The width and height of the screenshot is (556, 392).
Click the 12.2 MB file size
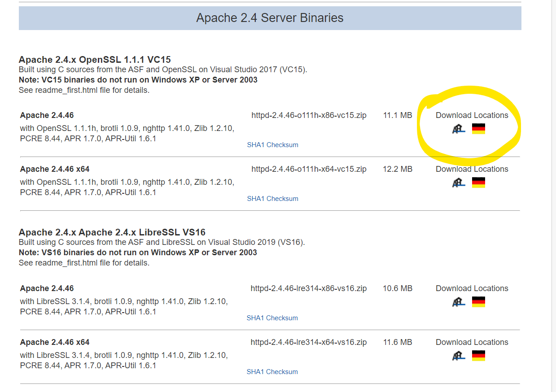[398, 169]
